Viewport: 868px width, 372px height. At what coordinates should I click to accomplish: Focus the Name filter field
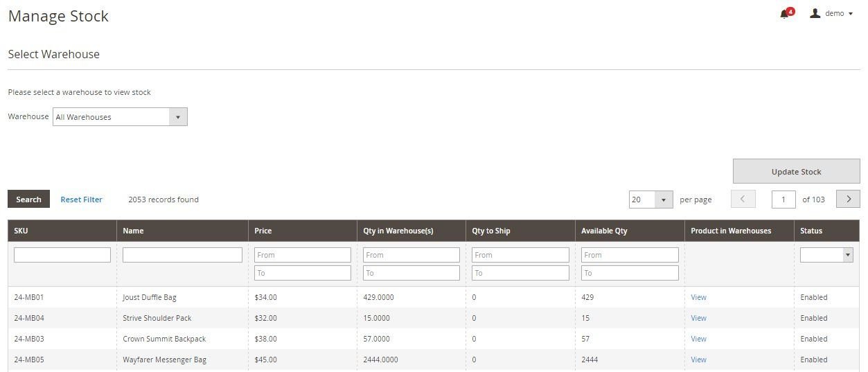[182, 255]
